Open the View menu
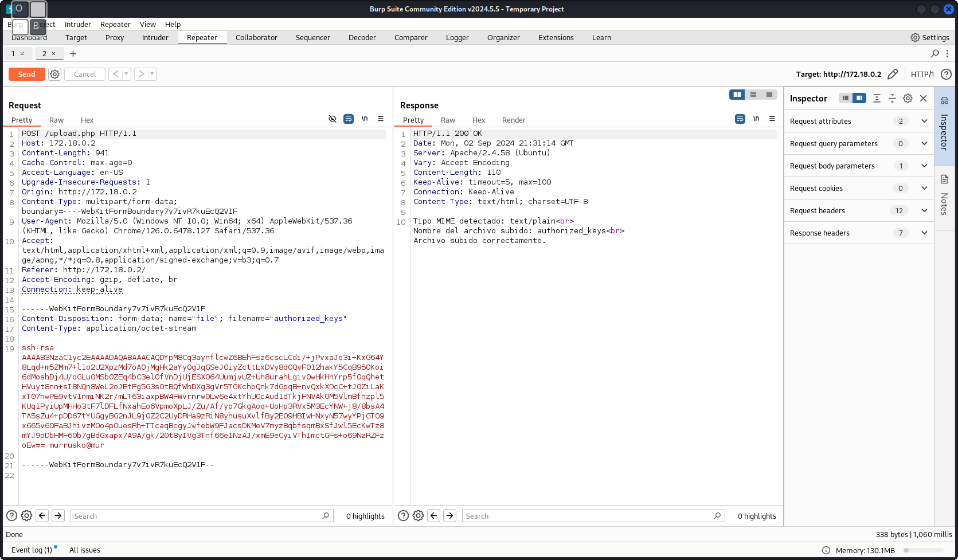Screen dimensions: 958x560 [148, 24]
